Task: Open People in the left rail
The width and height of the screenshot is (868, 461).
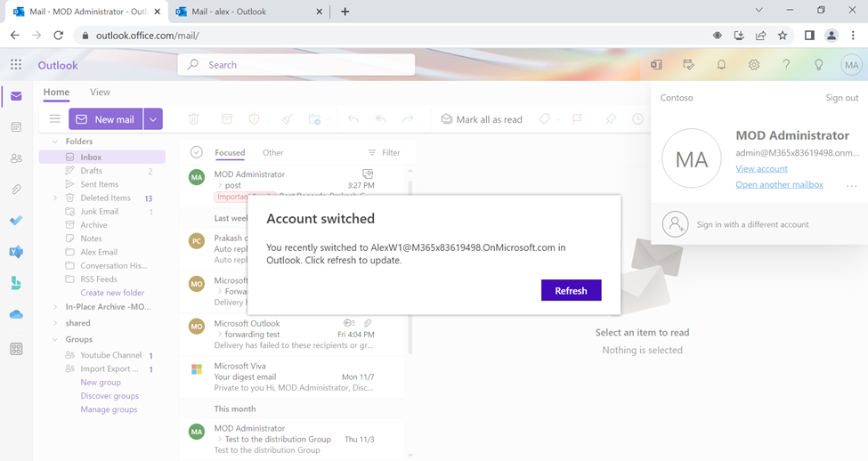Action: [16, 158]
